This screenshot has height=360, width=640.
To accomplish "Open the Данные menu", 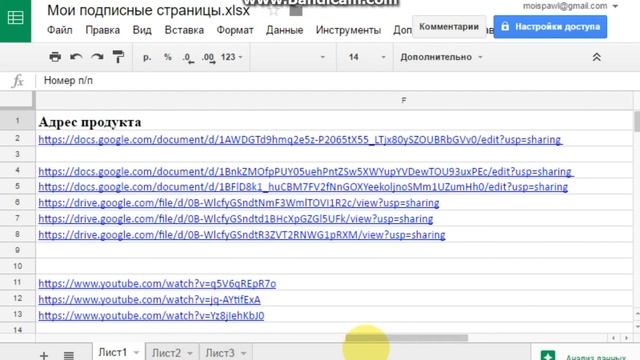I will pos(284,30).
